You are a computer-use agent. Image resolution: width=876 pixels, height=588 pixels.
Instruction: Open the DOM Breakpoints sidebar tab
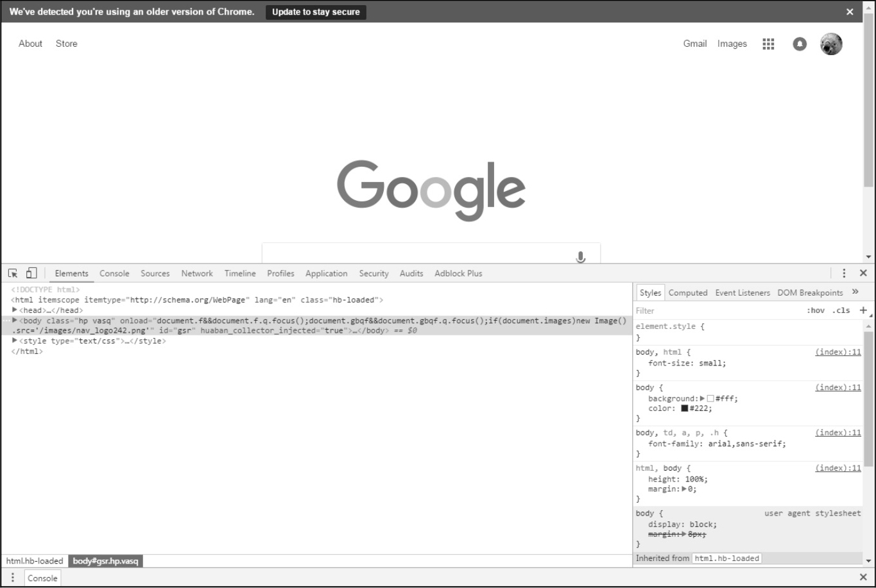[811, 292]
